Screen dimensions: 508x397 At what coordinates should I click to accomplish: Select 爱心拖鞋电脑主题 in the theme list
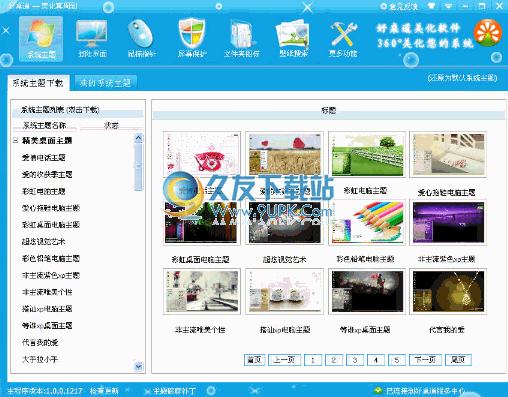pos(51,208)
